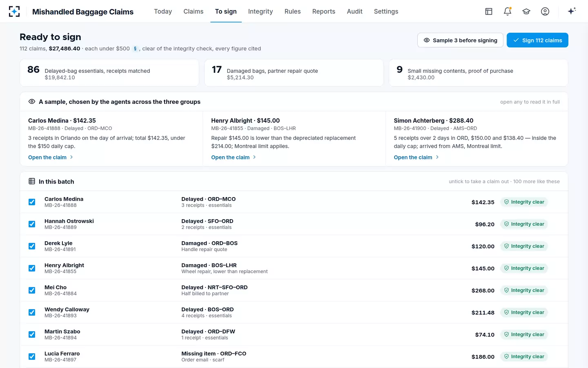The width and height of the screenshot is (588, 368).
Task: Open the notifications bell
Action: tap(508, 11)
